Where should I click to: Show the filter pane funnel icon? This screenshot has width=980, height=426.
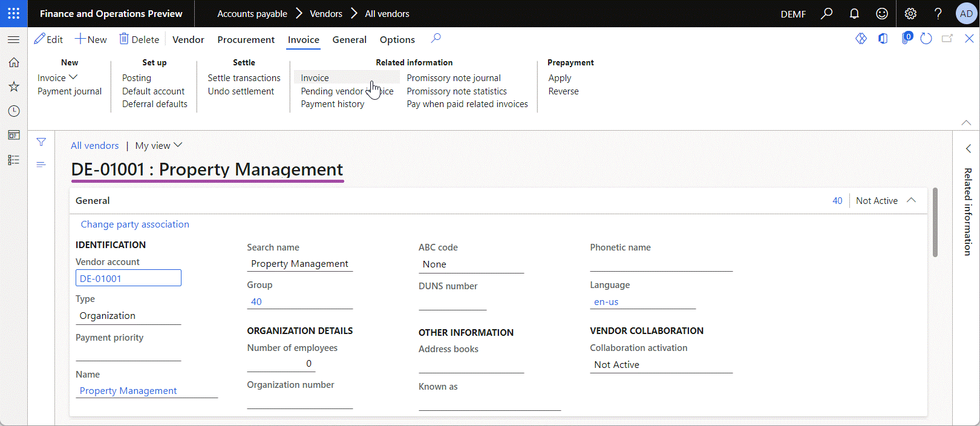point(41,142)
